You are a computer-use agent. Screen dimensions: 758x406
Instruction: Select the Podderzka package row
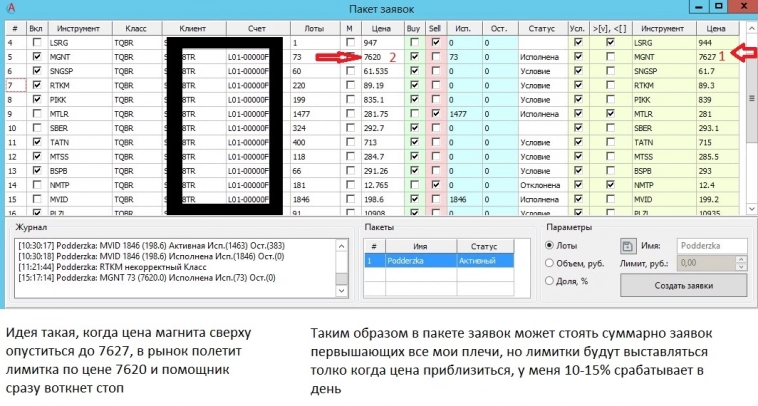tap(439, 261)
